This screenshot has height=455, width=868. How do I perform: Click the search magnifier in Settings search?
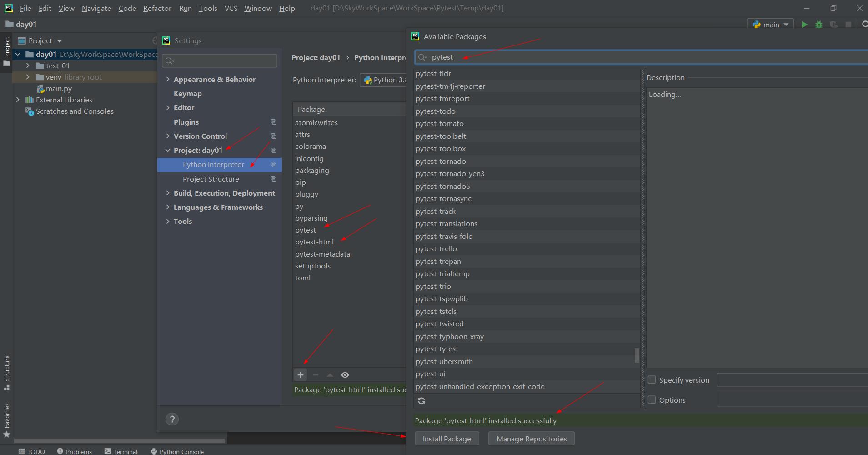(170, 61)
